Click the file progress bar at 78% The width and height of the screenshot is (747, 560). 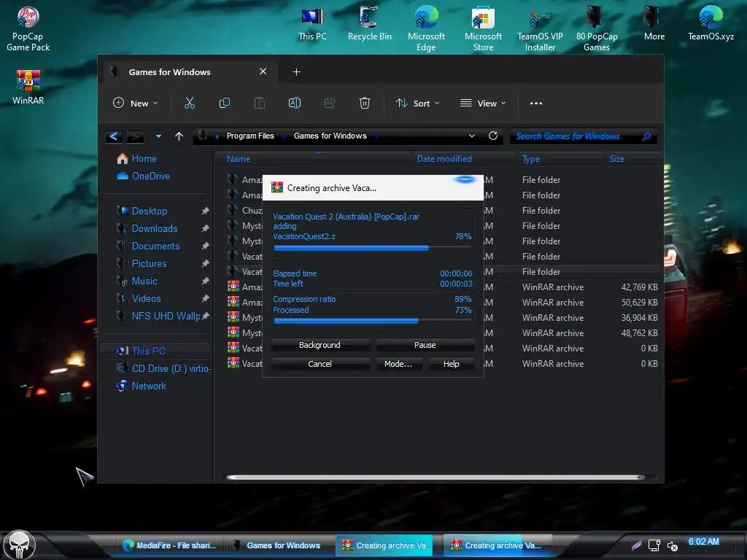[x=373, y=248]
